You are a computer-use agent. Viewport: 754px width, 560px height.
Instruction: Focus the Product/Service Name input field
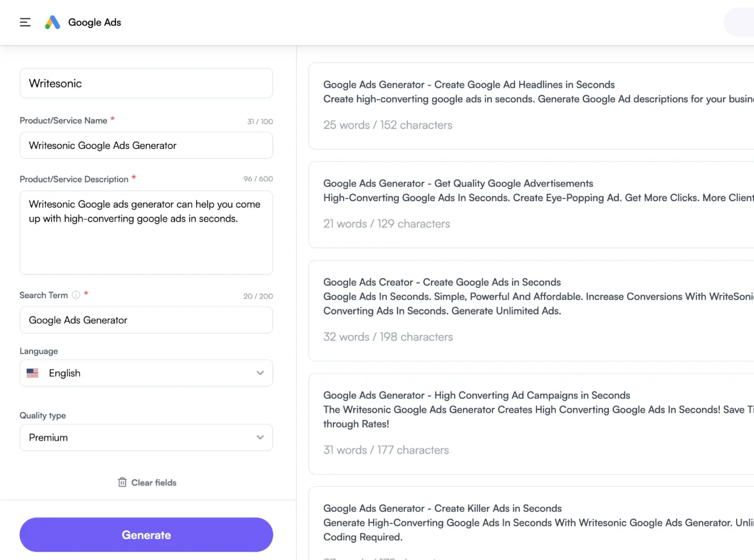(146, 145)
